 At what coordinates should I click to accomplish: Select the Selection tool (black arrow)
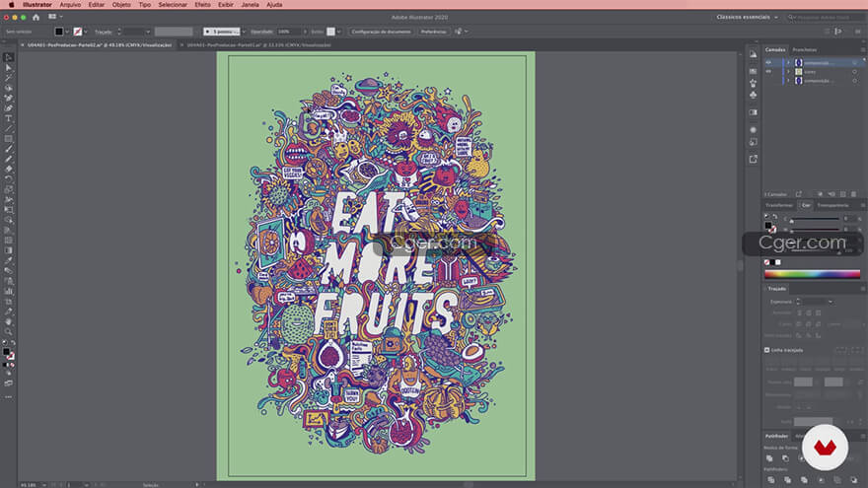8,57
